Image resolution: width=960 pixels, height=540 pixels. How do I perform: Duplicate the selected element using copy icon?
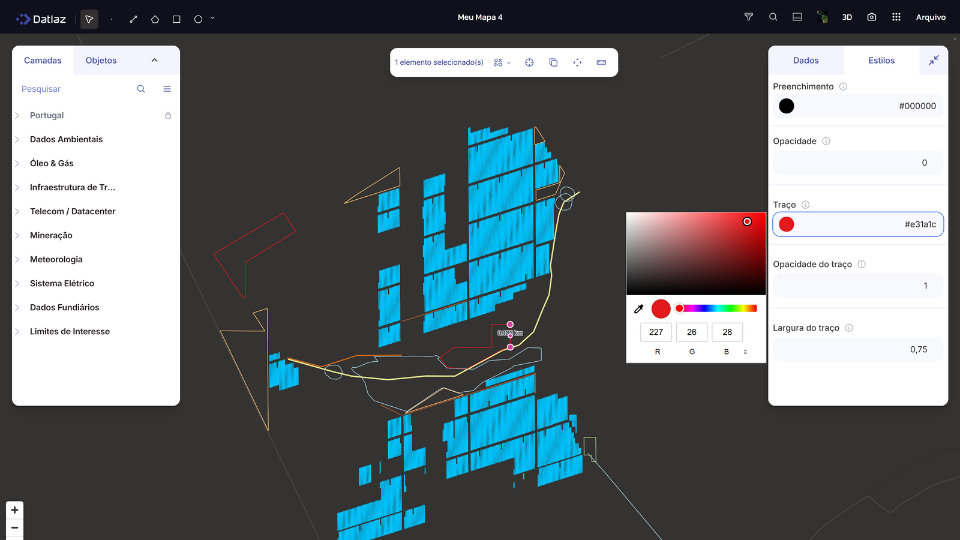(553, 62)
